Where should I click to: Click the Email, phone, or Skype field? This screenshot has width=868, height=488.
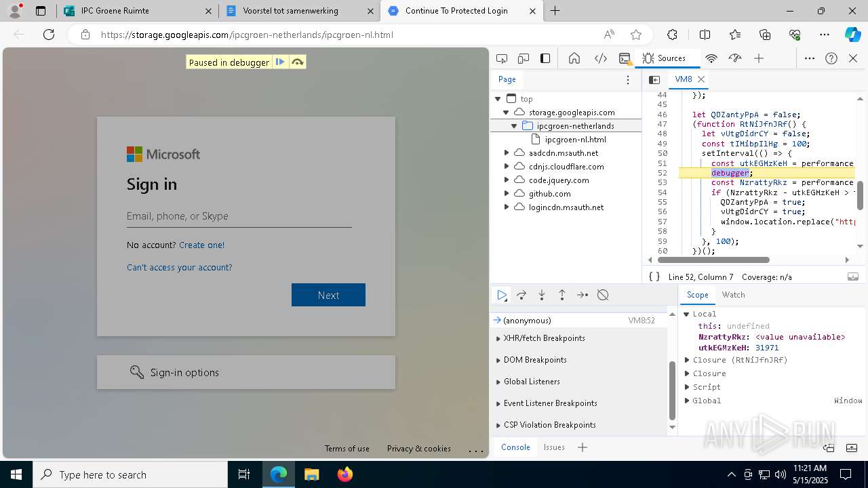239,216
